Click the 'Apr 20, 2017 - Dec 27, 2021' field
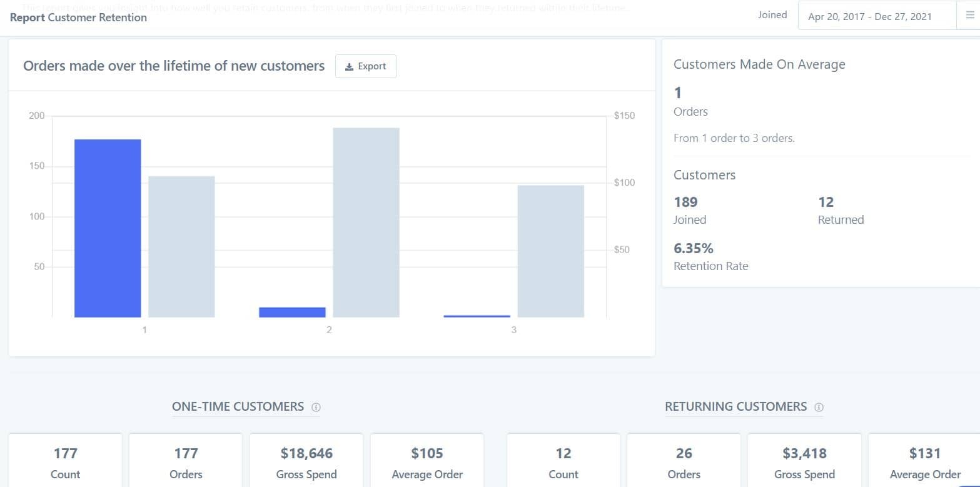Image resolution: width=980 pixels, height=487 pixels. coord(869,16)
